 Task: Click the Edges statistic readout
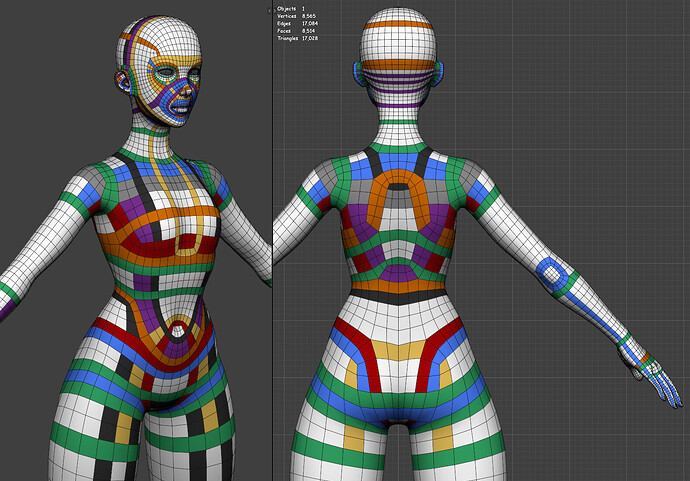click(x=297, y=24)
